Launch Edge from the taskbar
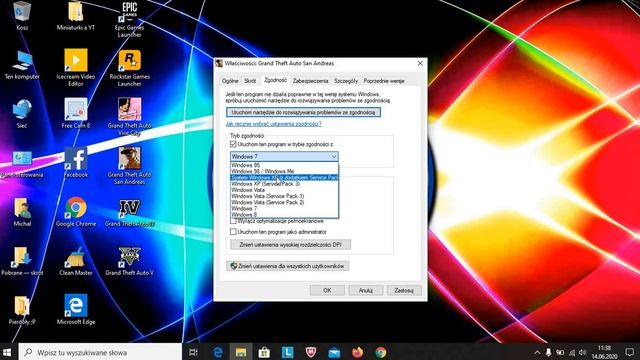 (x=218, y=352)
